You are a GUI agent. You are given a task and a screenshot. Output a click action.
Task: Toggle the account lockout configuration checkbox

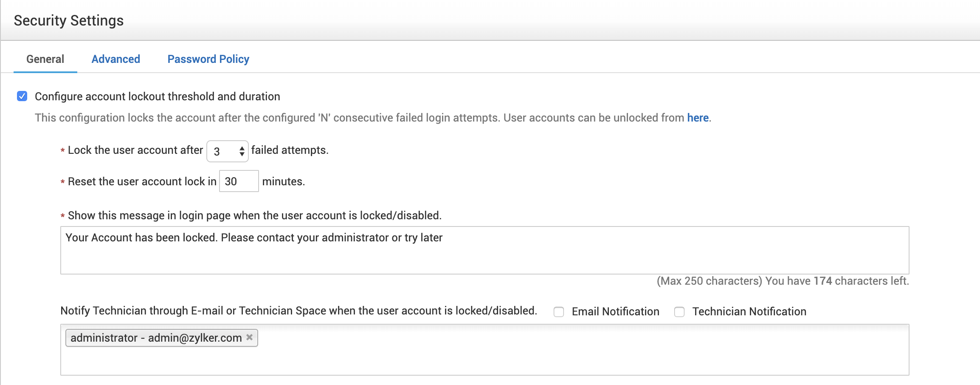click(22, 96)
